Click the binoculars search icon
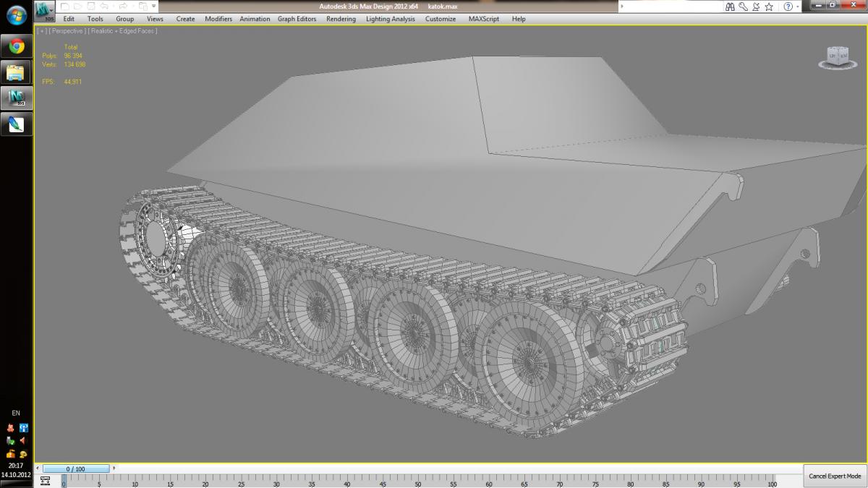This screenshot has width=868, height=488. pyautogui.click(x=731, y=7)
